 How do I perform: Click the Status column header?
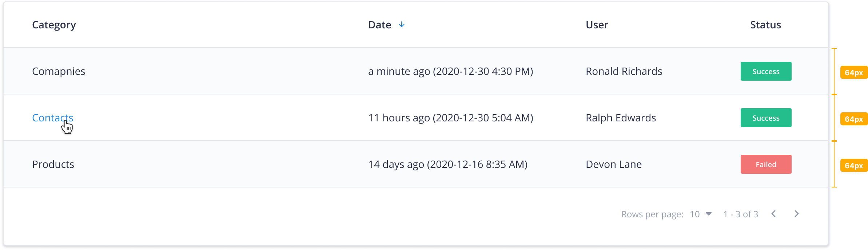pos(765,25)
